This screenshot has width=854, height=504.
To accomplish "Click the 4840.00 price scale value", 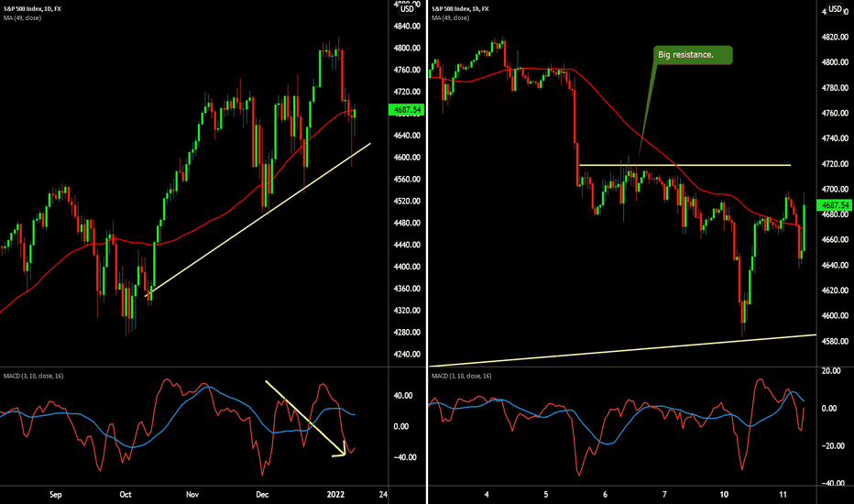I will [x=407, y=27].
